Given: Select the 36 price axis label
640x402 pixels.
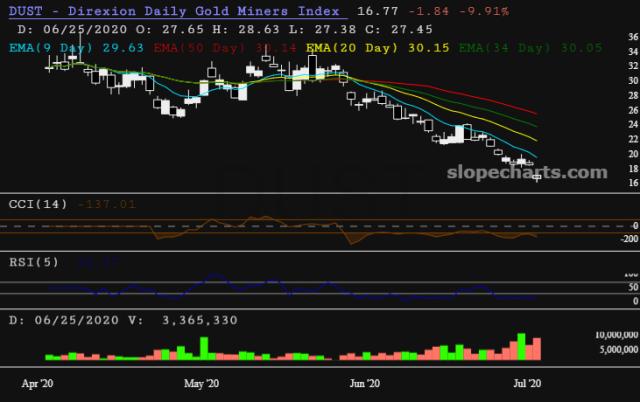Looking at the screenshot, I should [633, 37].
